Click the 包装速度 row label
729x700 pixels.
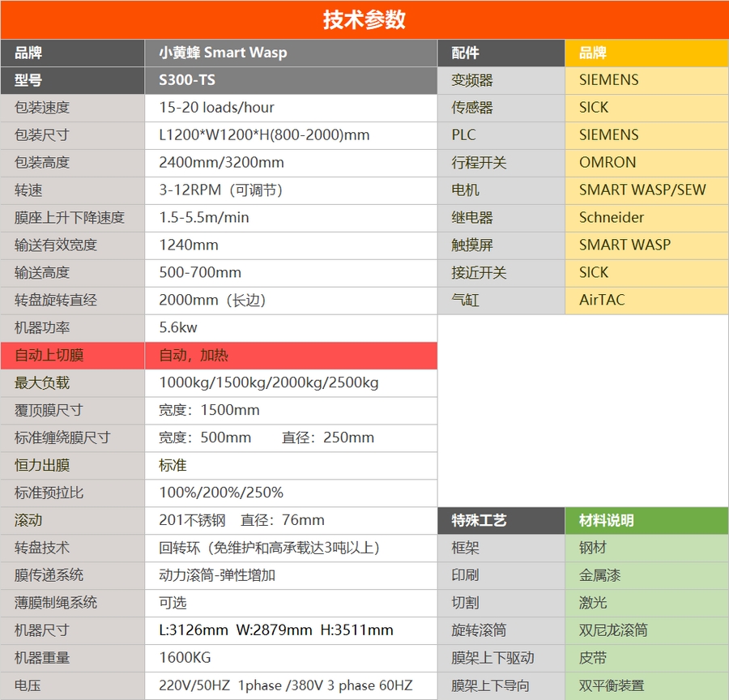tap(73, 108)
